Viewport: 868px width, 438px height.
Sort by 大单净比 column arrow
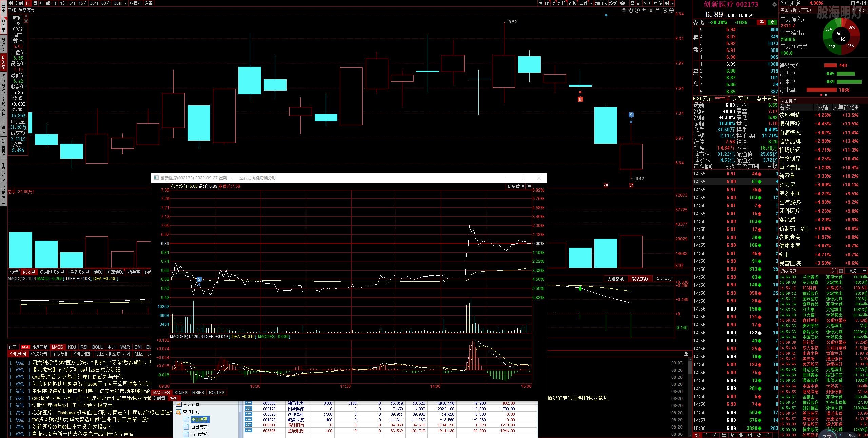click(x=857, y=107)
